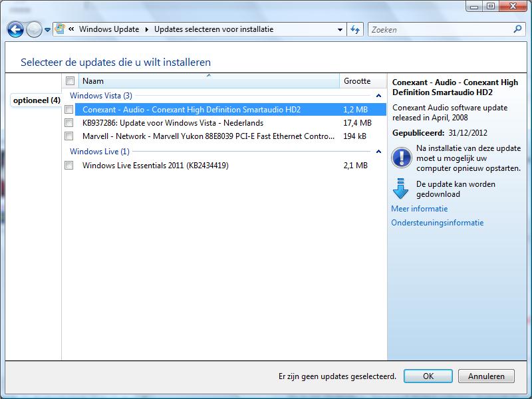Image resolution: width=532 pixels, height=399 pixels.
Task: Select Windows Update breadcrumb
Action: tap(109, 29)
